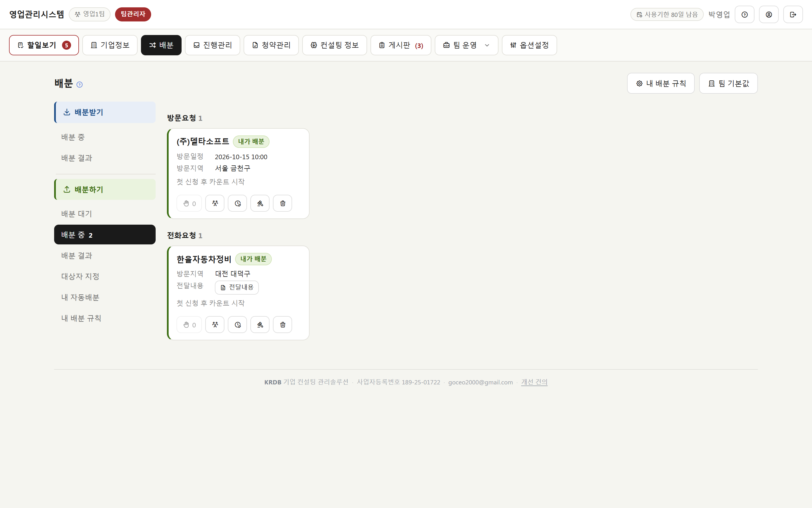Open the 옵션설정 tab
This screenshot has width=812, height=508.
tap(529, 45)
